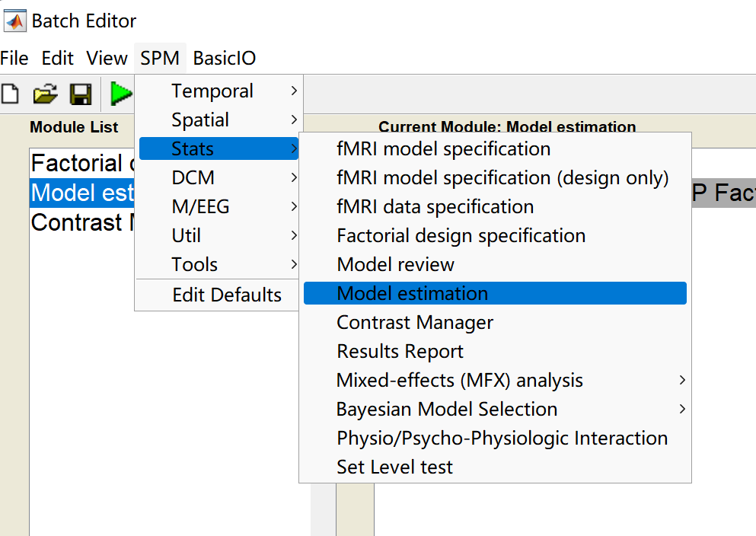The width and height of the screenshot is (756, 536).
Task: Click the New Batch icon in toolbar
Action: [10, 94]
